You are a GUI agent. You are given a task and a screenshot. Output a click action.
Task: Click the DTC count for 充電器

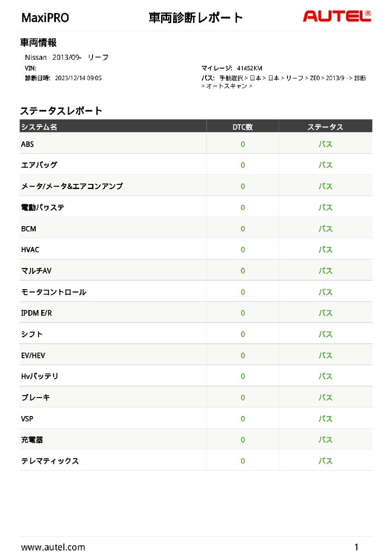(243, 440)
